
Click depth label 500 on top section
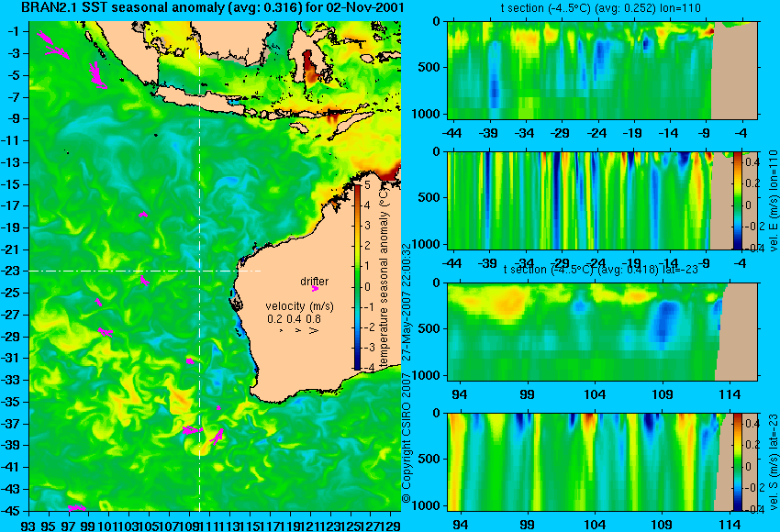tap(429, 67)
